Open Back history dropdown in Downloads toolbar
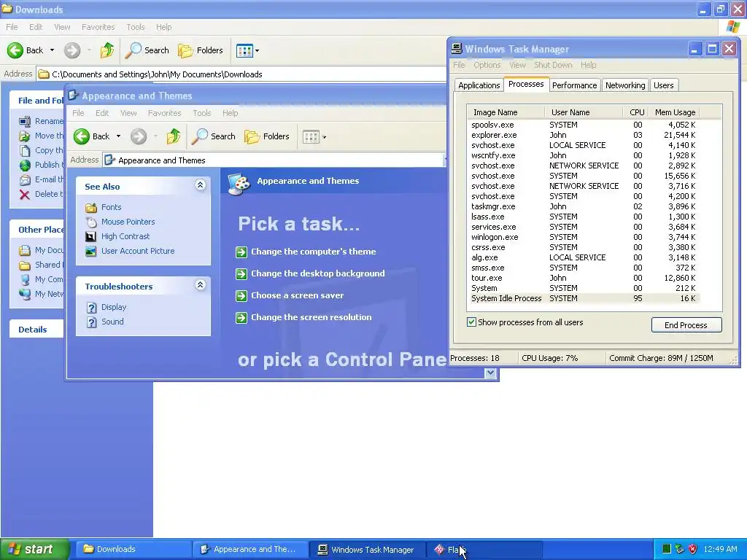The height and width of the screenshot is (560, 747). point(52,50)
